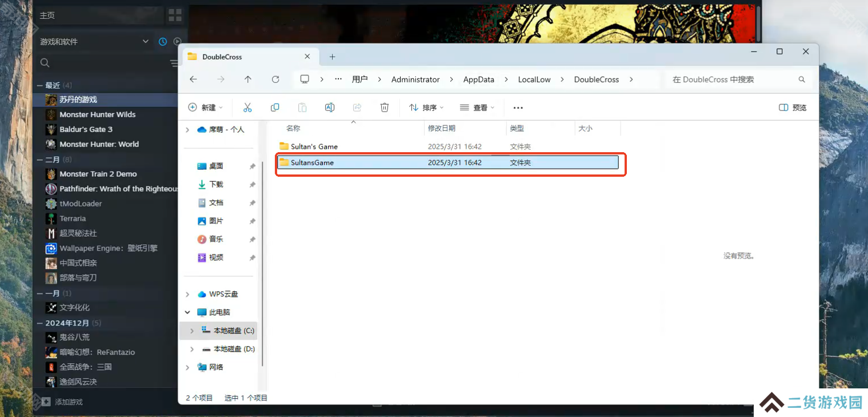
Task: Open the toolbar 'See more' ellipsis menu
Action: point(518,108)
